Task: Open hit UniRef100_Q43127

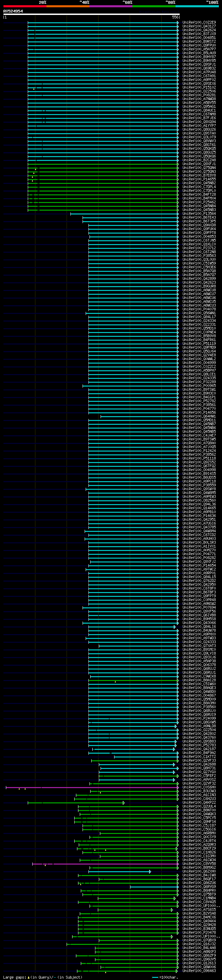Action: pyautogui.click(x=199, y=26)
